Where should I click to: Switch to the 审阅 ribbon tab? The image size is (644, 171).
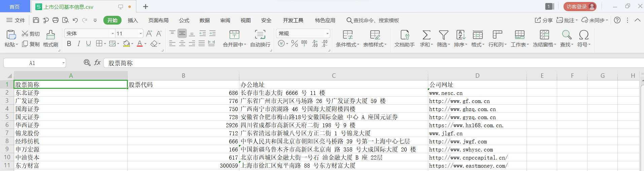pyautogui.click(x=225, y=20)
